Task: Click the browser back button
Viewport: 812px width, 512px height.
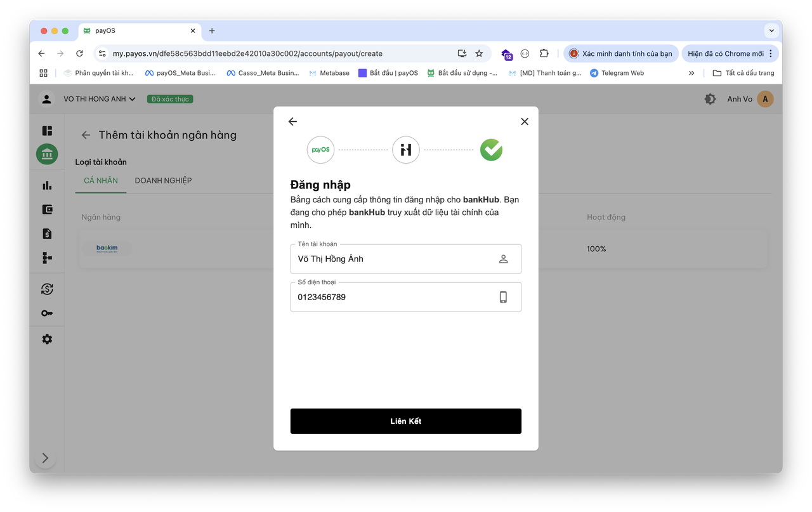Action: (41, 54)
